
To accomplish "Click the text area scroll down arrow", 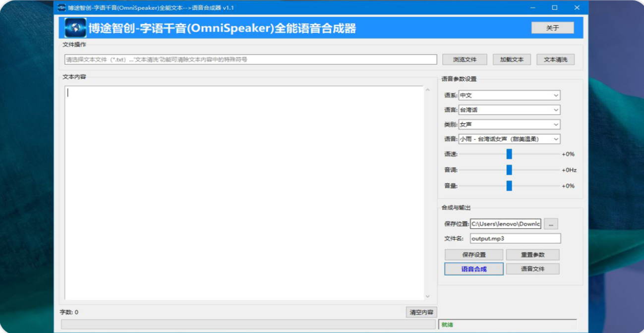I will [x=428, y=296].
